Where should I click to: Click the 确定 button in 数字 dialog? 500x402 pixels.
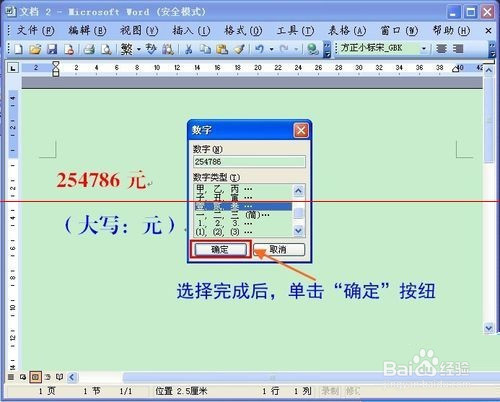[220, 249]
